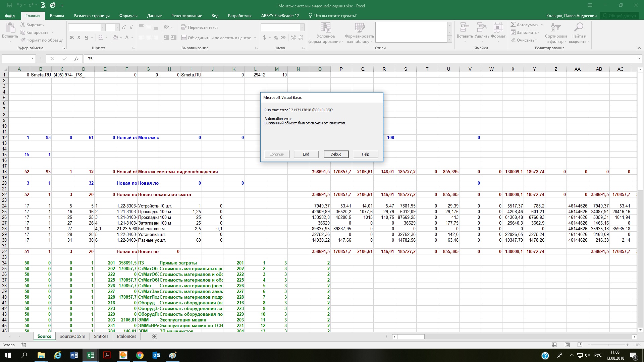The image size is (644, 362).
Task: Toggle center horizontal alignment
Action: pyautogui.click(x=149, y=38)
